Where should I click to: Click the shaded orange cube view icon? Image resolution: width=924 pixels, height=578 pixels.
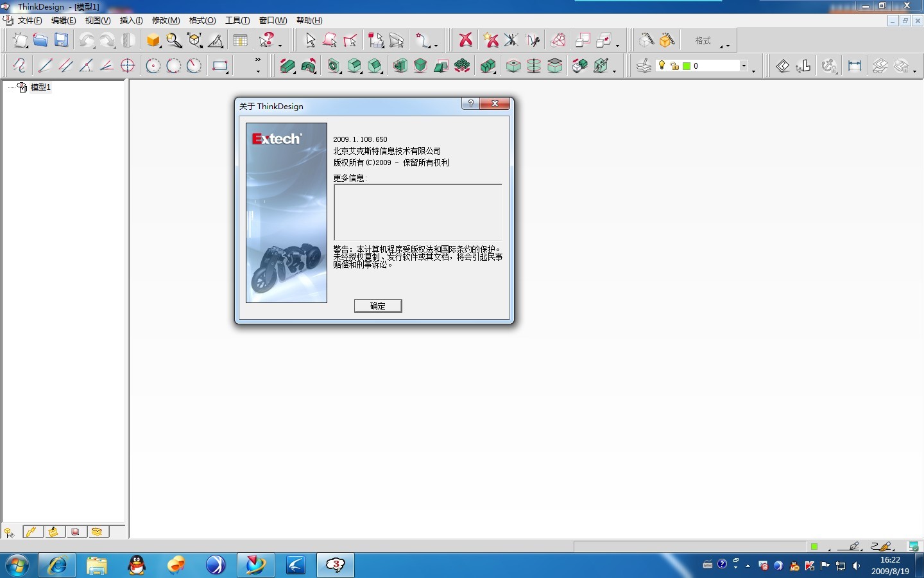click(x=153, y=40)
